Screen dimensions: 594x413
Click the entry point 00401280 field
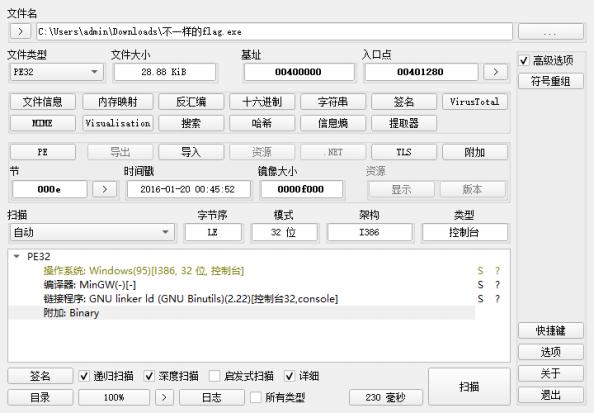[x=421, y=72]
